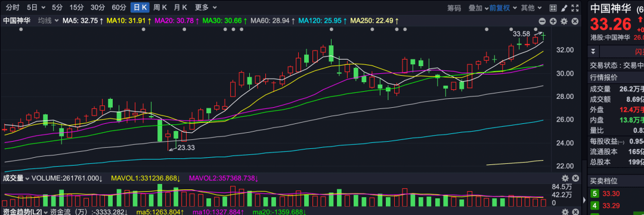The height and width of the screenshot is (215, 644).
Task: Switch to 5分 minute chart
Action: pos(57,7)
